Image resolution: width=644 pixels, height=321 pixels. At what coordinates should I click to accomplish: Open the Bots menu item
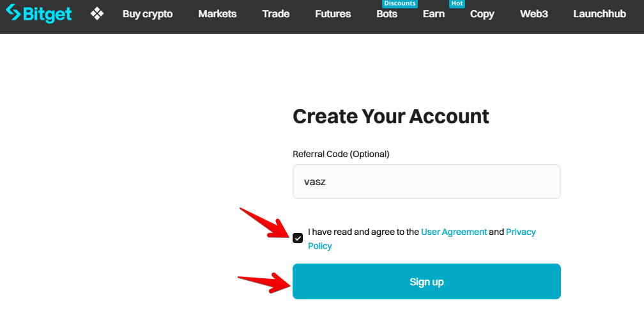coord(387,14)
